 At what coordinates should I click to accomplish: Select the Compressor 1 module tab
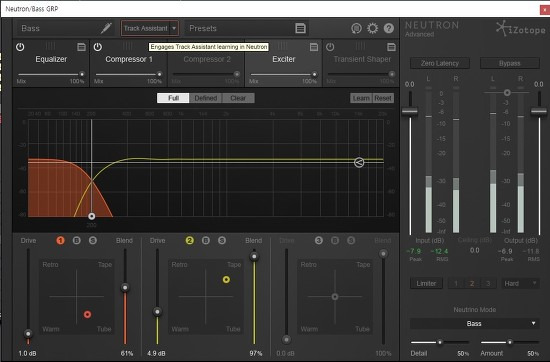[x=129, y=59]
